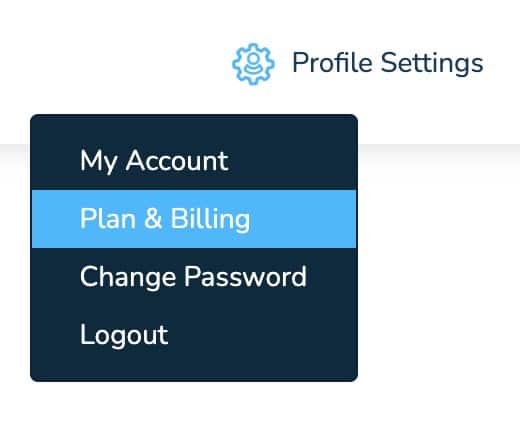The width and height of the screenshot is (520, 432).
Task: Click the Profile Settings header text
Action: (388, 63)
